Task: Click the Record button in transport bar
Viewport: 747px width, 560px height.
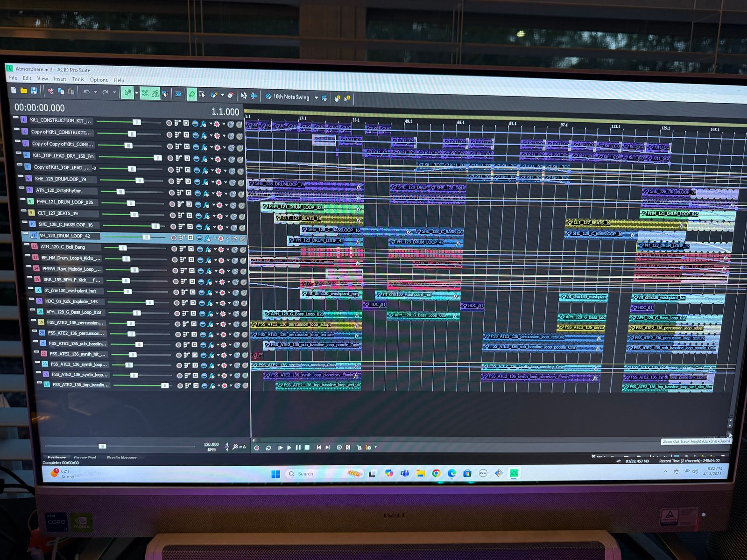Action: [256, 448]
